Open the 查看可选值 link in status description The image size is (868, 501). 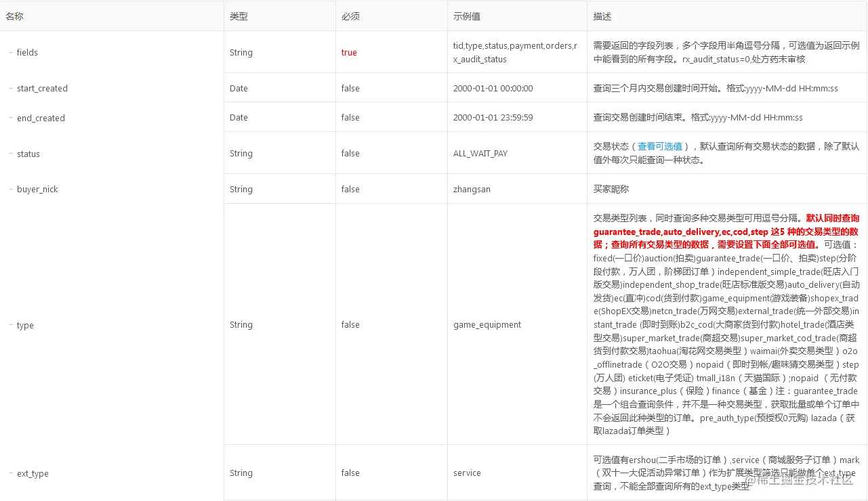pos(659,146)
